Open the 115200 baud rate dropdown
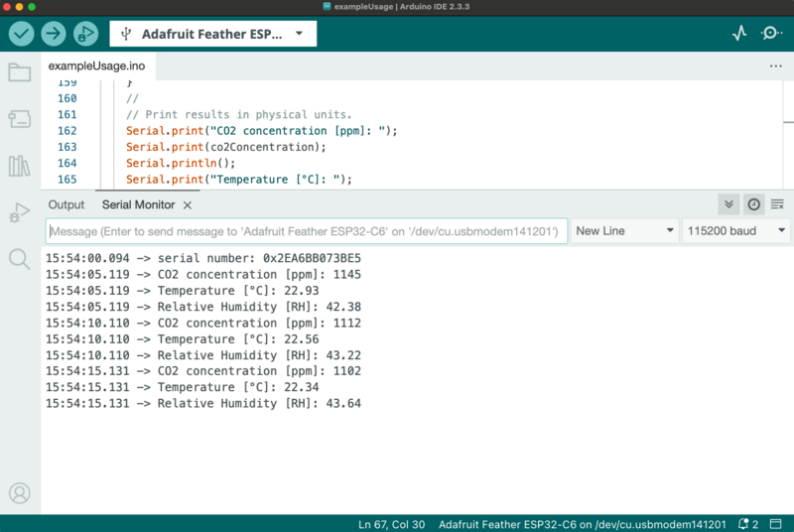The height and width of the screenshot is (532, 794). [736, 231]
